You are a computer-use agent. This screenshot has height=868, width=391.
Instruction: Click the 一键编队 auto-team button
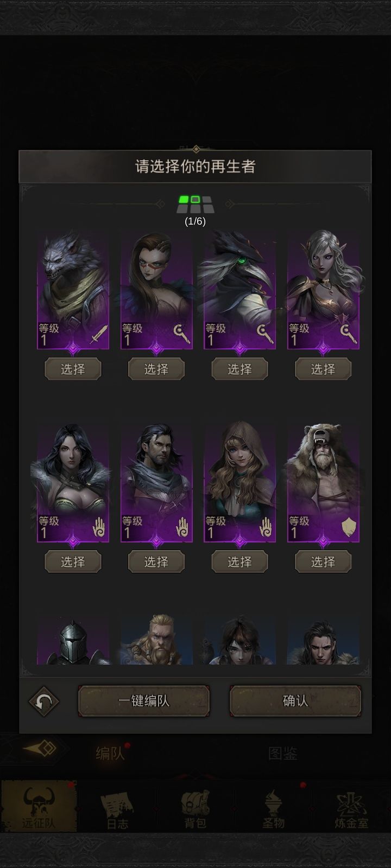coord(144,701)
